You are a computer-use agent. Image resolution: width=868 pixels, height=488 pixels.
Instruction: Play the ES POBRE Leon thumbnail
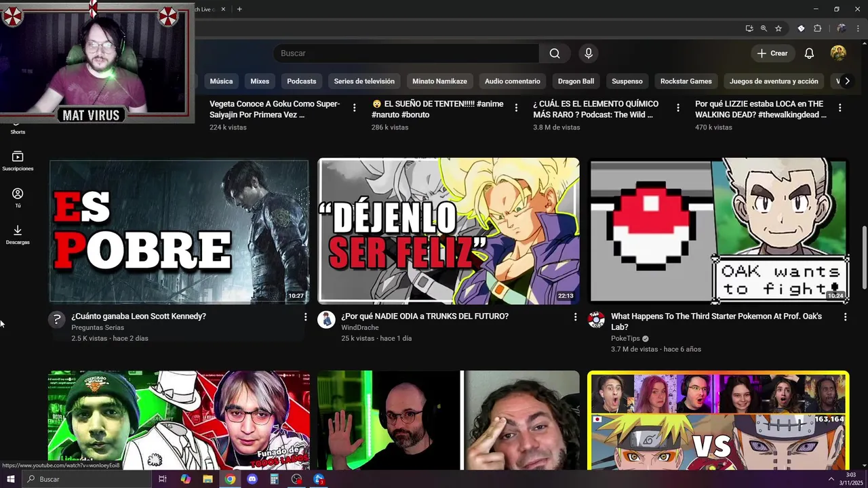(x=179, y=231)
